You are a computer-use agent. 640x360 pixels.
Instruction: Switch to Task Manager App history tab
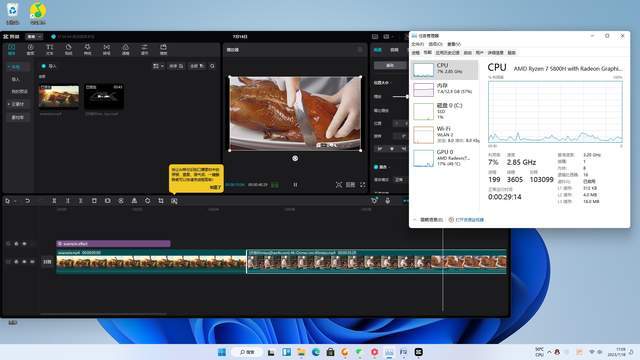[447, 53]
